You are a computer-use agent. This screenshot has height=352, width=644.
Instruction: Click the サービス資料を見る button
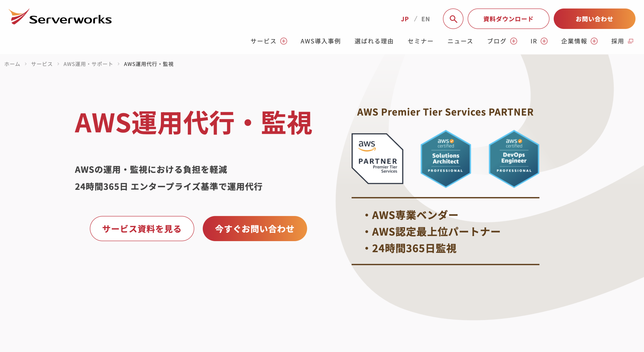[142, 229]
